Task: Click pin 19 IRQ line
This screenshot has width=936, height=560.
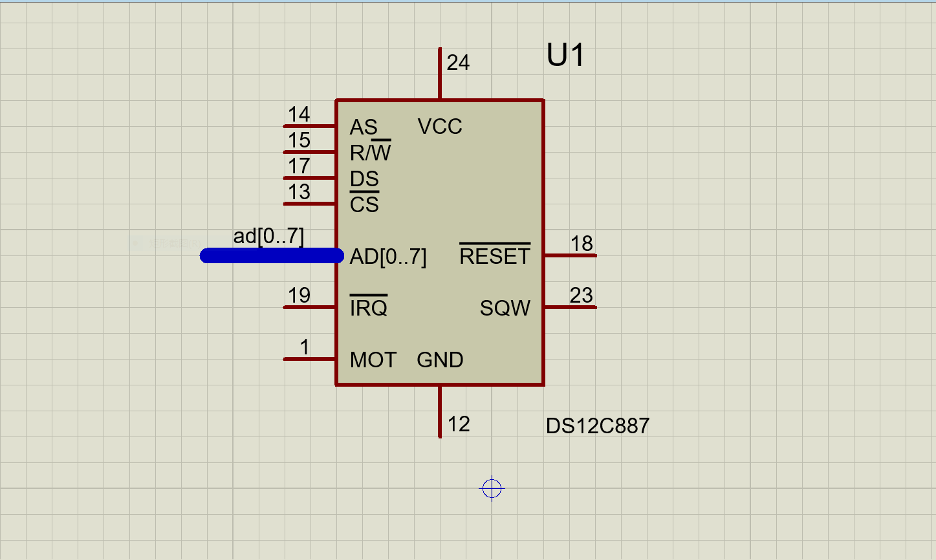Action: click(x=310, y=307)
